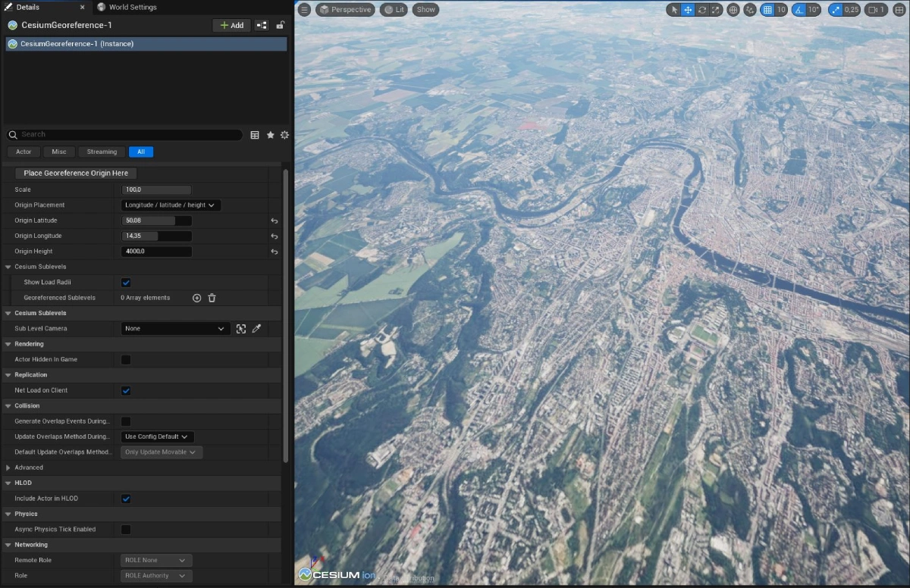
Task: Expand the Advanced section
Action: pyautogui.click(x=8, y=468)
